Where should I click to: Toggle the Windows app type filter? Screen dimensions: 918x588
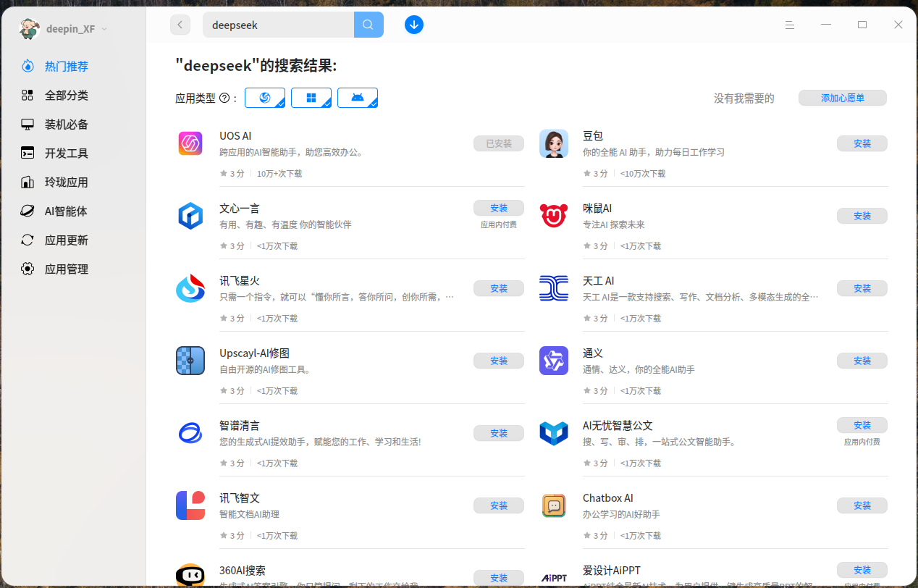pyautogui.click(x=311, y=98)
